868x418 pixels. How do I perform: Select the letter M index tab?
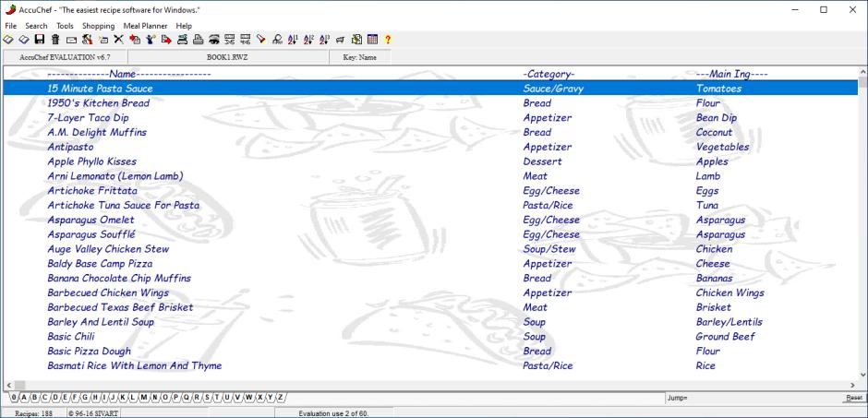(144, 397)
